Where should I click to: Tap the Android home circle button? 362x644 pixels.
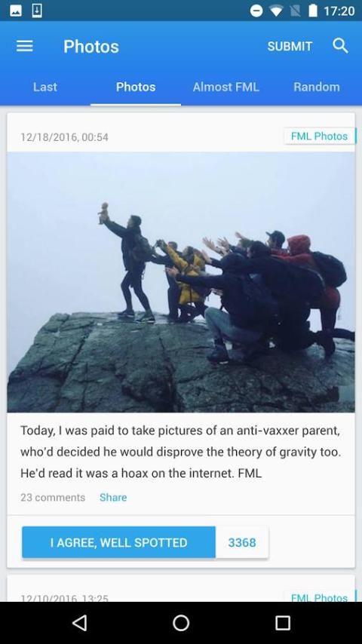181,623
